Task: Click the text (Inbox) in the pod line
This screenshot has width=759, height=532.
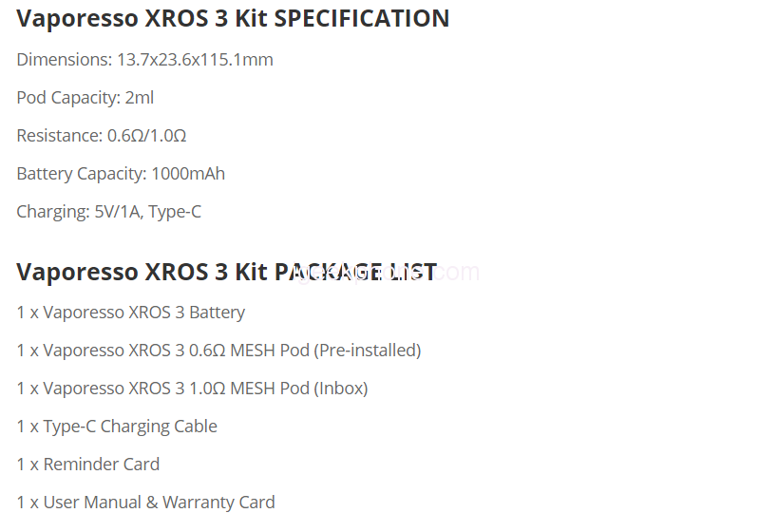Action: (341, 389)
